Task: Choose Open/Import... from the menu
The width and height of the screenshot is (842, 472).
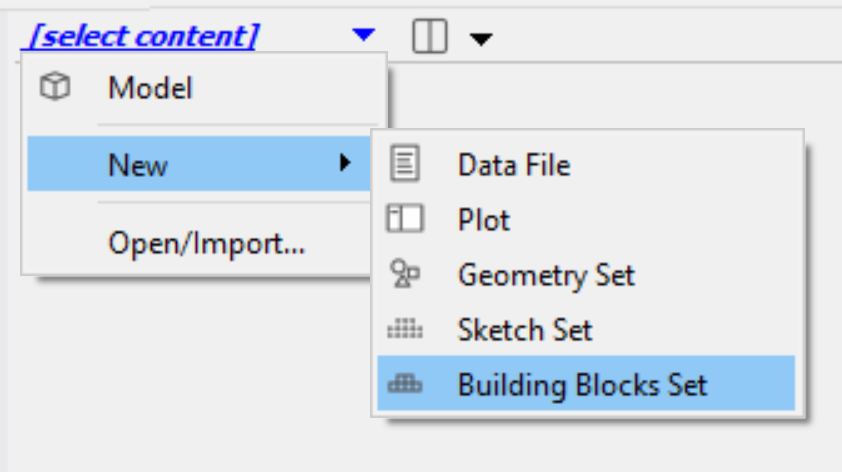Action: pos(207,242)
